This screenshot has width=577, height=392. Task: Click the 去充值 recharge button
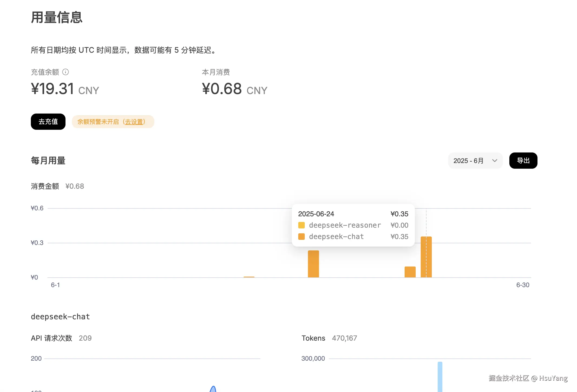(x=48, y=122)
